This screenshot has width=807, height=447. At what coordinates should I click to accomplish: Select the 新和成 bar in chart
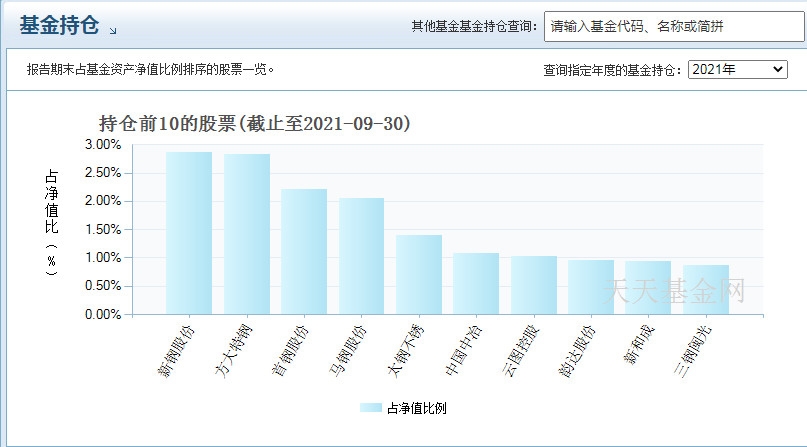(648, 288)
